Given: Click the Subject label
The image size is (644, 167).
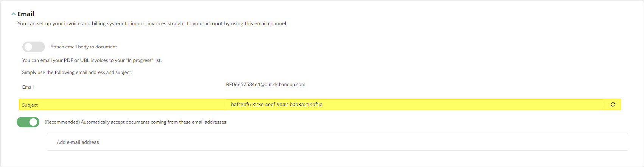Looking at the screenshot, I should pos(30,105).
